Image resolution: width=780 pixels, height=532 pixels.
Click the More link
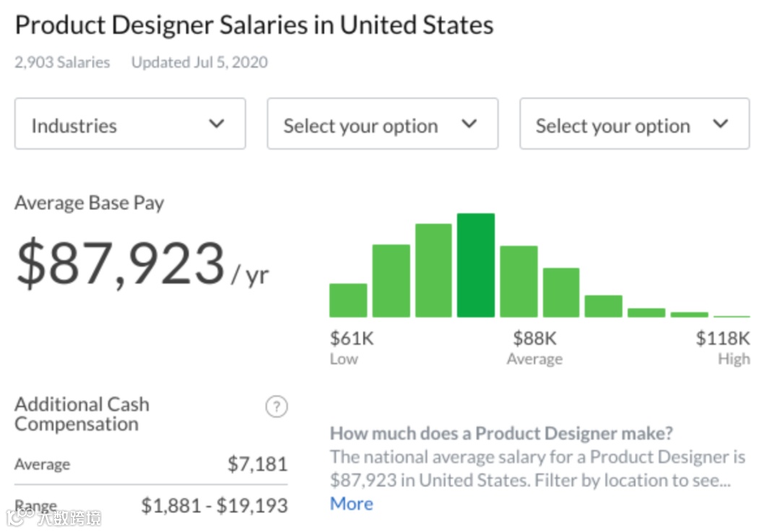351,504
